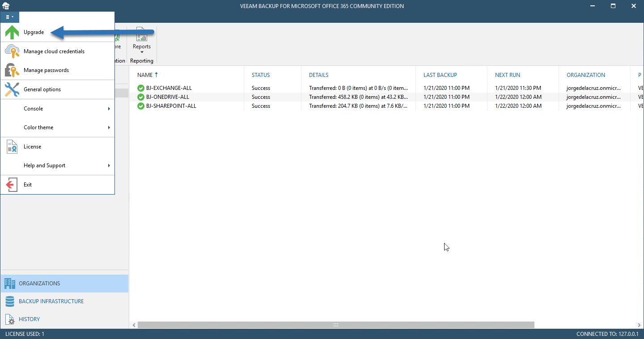Screen dimensions: 644x339
Task: Select the Success status of BJ-EXCHANGE-ALL
Action: coord(261,88)
